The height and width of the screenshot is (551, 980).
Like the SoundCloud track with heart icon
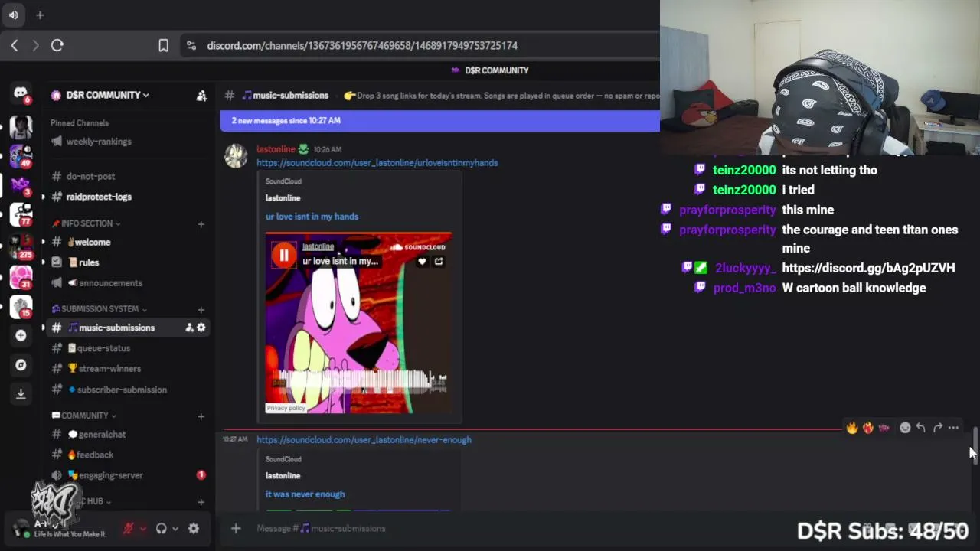[422, 262]
